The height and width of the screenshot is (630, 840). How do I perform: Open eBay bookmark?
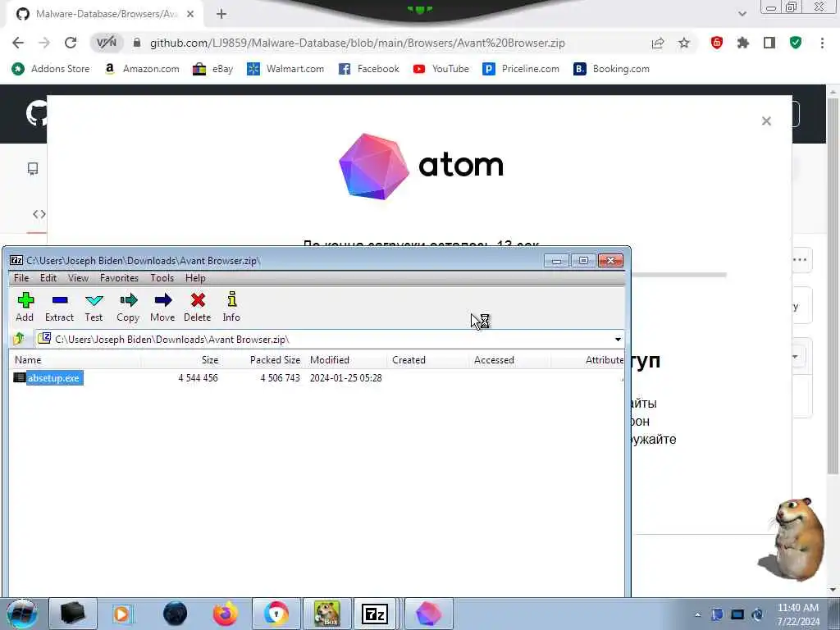[212, 69]
